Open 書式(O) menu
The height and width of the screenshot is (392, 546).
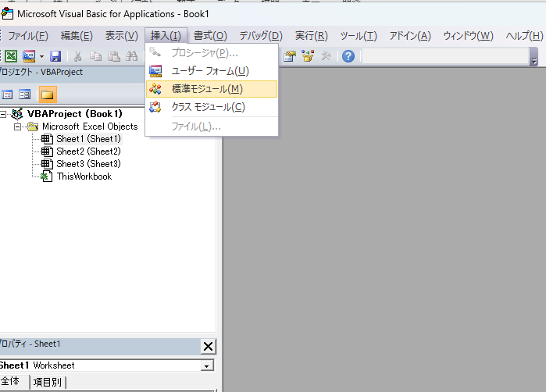click(210, 35)
